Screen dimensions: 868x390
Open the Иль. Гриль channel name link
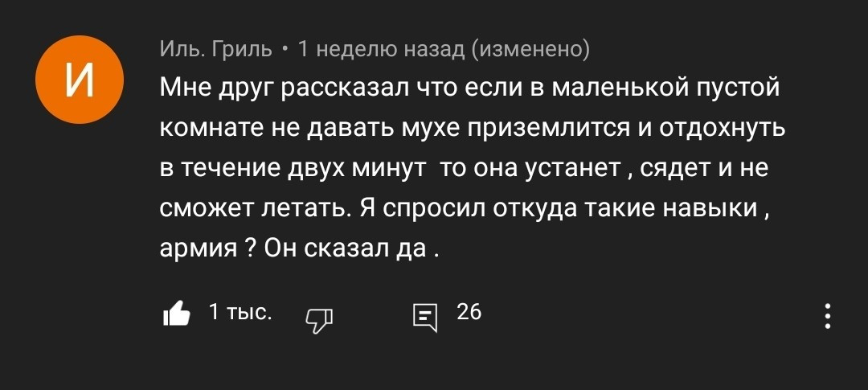pos(216,50)
